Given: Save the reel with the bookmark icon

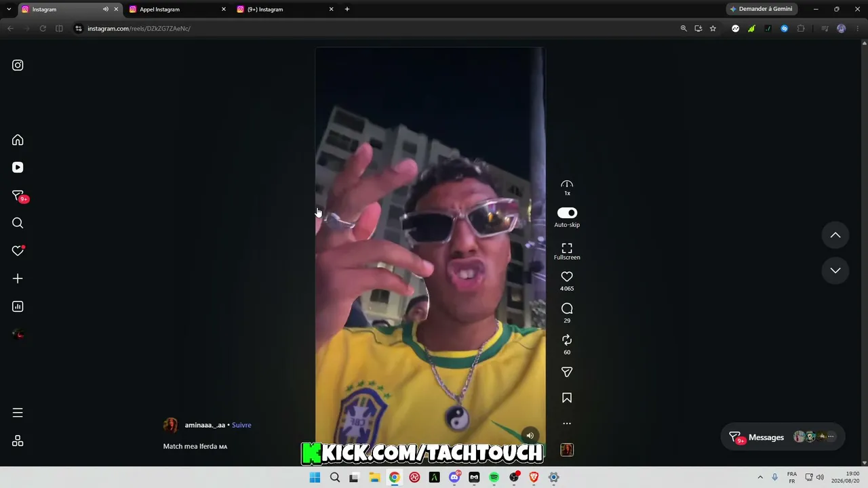Looking at the screenshot, I should (567, 398).
